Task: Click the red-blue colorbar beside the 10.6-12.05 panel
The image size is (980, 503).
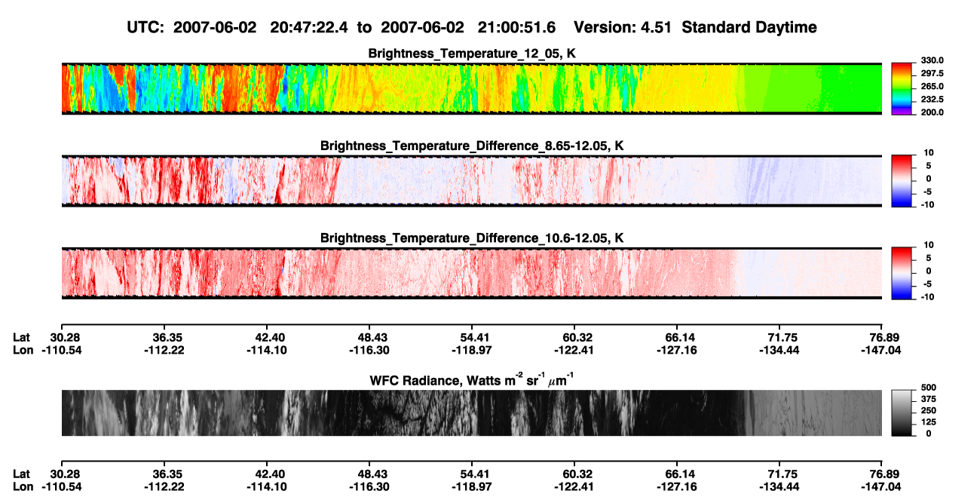Action: click(903, 271)
